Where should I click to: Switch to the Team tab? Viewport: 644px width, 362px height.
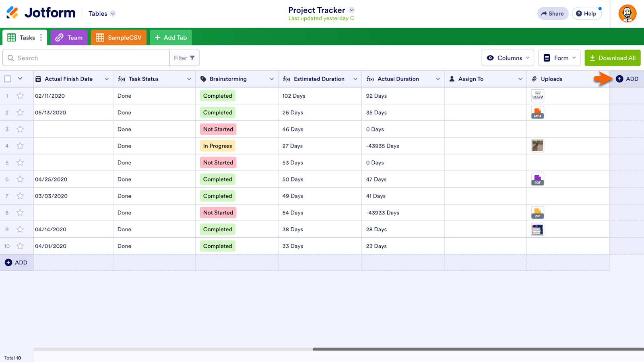(69, 38)
